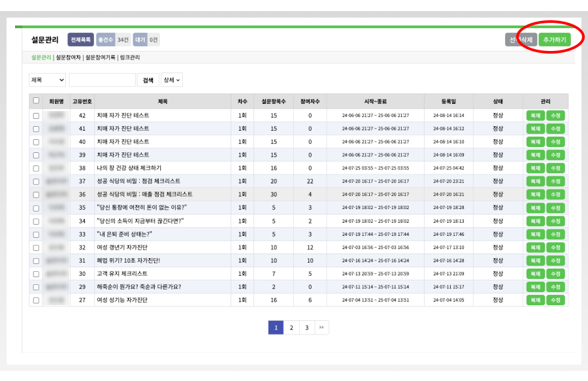This screenshot has height=381, width=588.
Task: Select checkbox for 여성 갱년기 자가진단 row
Action: (36, 248)
